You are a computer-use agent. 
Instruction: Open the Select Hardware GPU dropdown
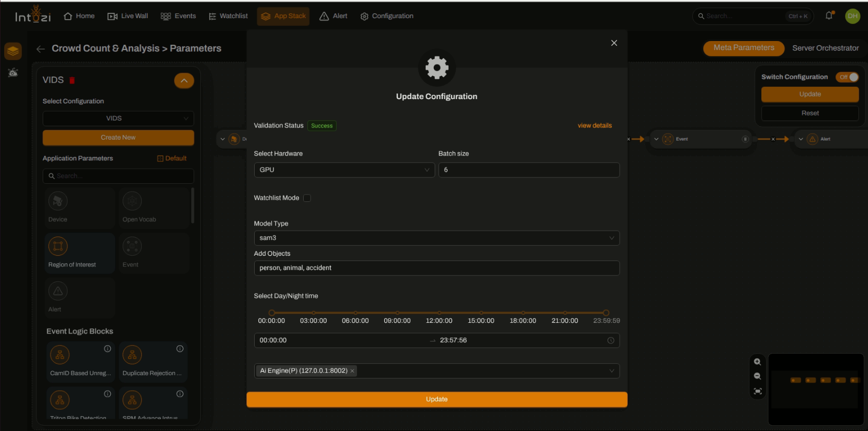[x=344, y=170]
